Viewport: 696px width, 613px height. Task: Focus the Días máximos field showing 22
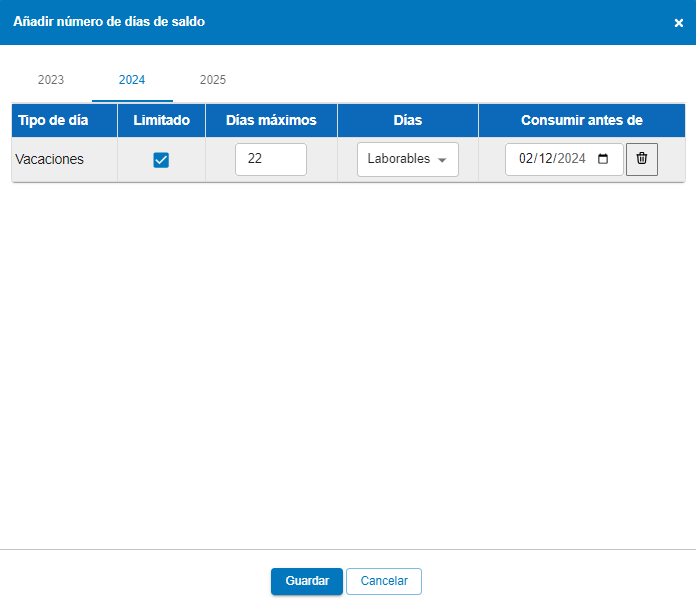click(270, 159)
